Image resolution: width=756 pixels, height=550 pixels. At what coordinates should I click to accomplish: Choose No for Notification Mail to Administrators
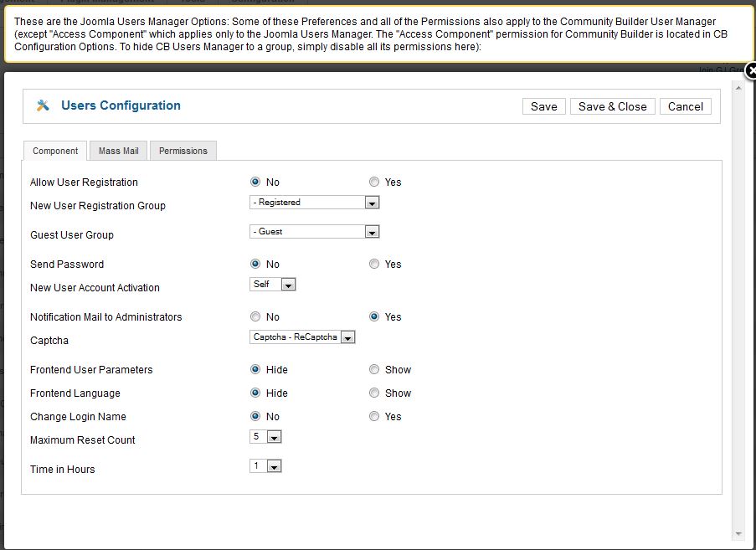click(x=255, y=316)
